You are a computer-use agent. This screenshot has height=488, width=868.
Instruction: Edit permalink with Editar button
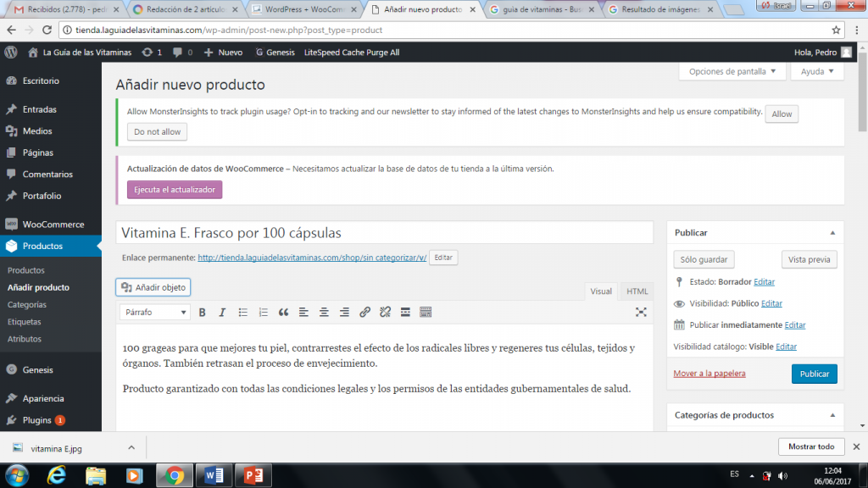[443, 258]
